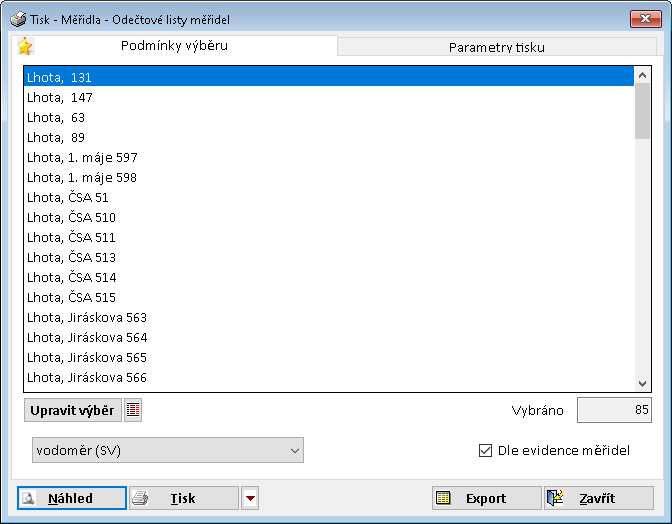Open the vodoměr (SV) dropdown
Image resolution: width=672 pixels, height=524 pixels.
(167, 451)
